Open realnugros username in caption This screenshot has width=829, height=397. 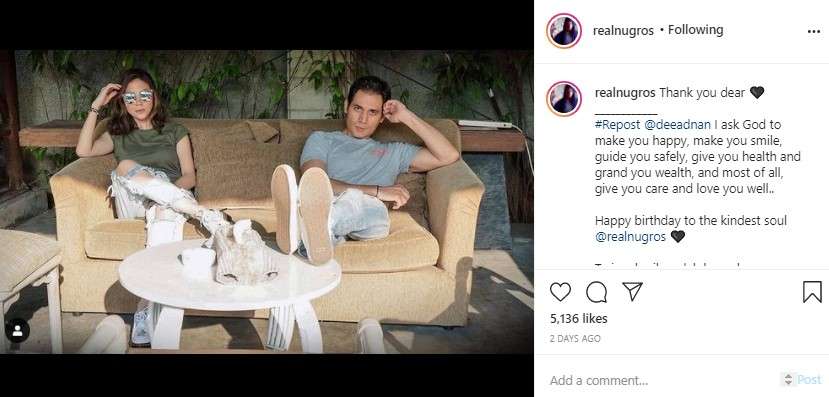(625, 93)
